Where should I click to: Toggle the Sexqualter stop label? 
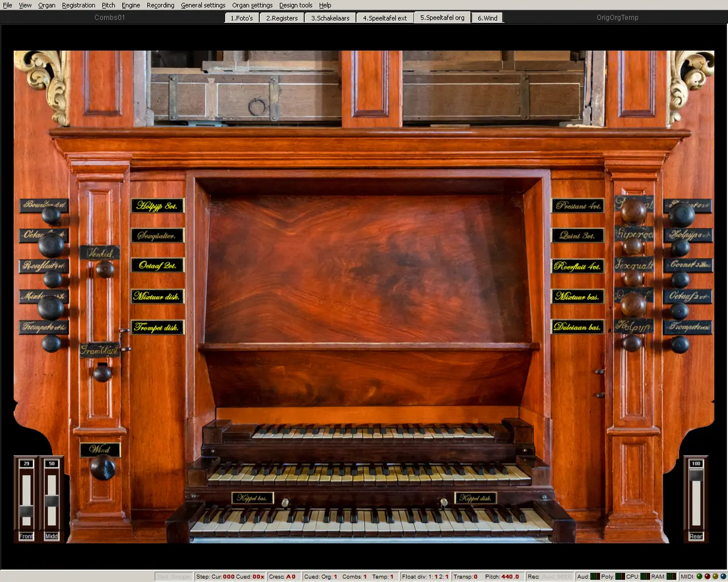(157, 235)
